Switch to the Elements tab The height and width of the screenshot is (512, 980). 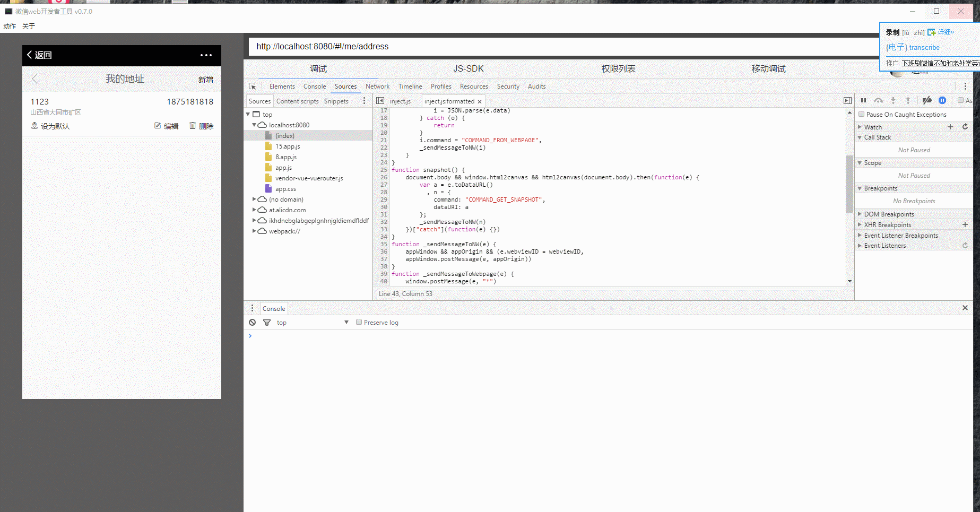point(282,86)
